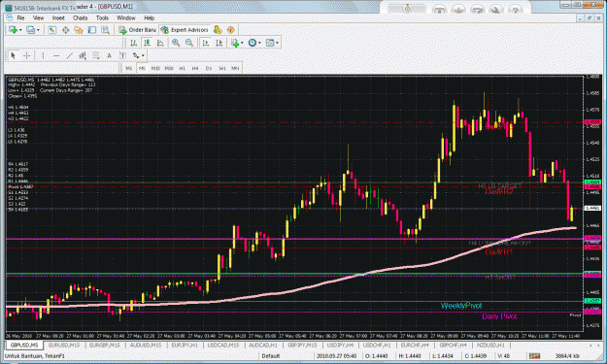The height and width of the screenshot is (364, 607).
Task: Switch to the EURUSD,M15 chart tab
Action: pyautogui.click(x=64, y=345)
